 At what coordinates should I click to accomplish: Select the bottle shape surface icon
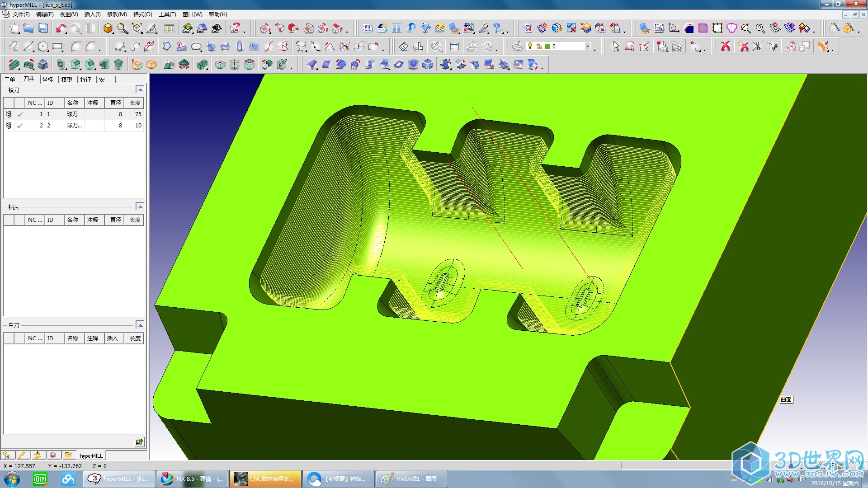click(x=240, y=47)
